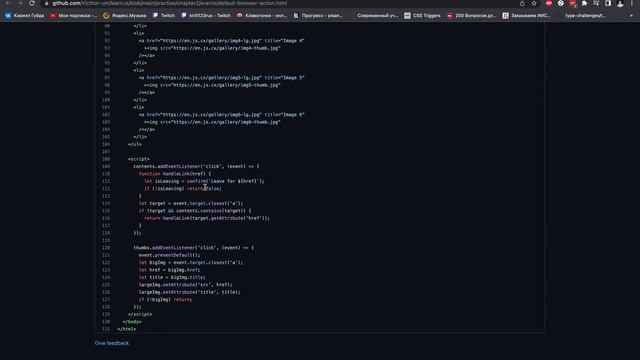640x360 pixels.
Task: Open the Chrome profile avatar
Action: pyautogui.click(x=620, y=4)
